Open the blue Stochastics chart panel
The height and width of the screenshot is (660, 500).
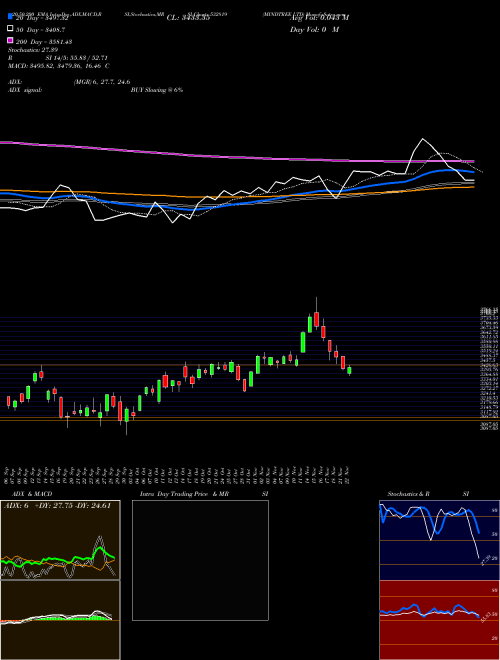[439, 540]
